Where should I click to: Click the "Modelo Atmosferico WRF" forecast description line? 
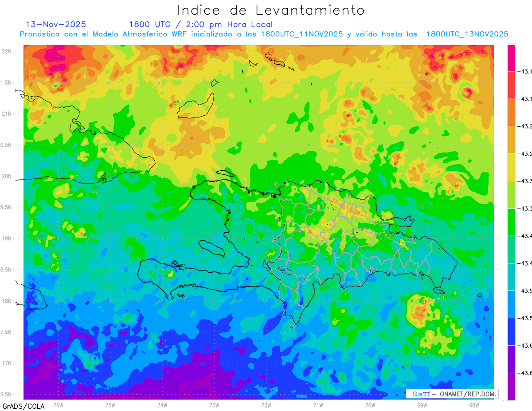click(x=264, y=34)
